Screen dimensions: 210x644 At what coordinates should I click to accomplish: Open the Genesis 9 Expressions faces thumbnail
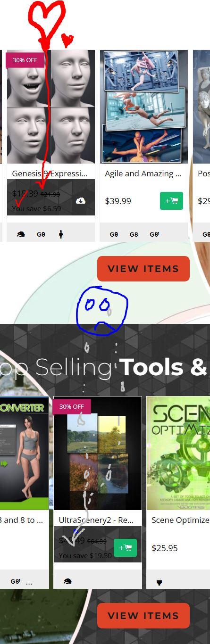coord(51,107)
